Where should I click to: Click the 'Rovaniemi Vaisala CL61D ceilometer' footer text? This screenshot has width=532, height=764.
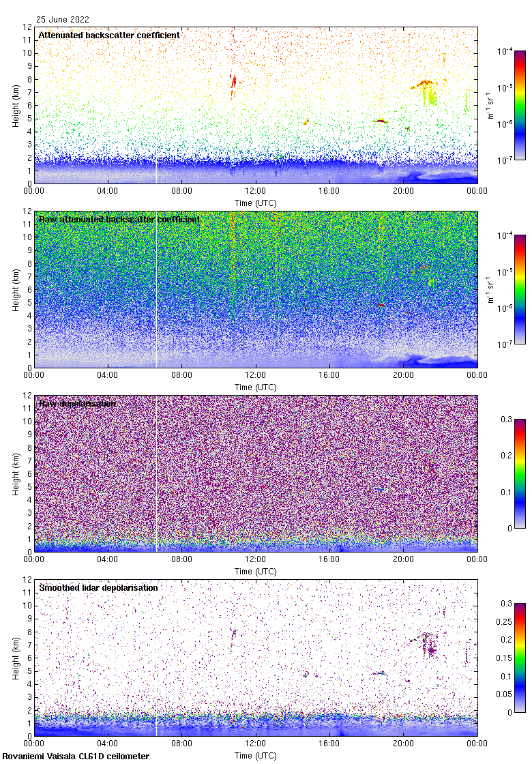pos(76,756)
